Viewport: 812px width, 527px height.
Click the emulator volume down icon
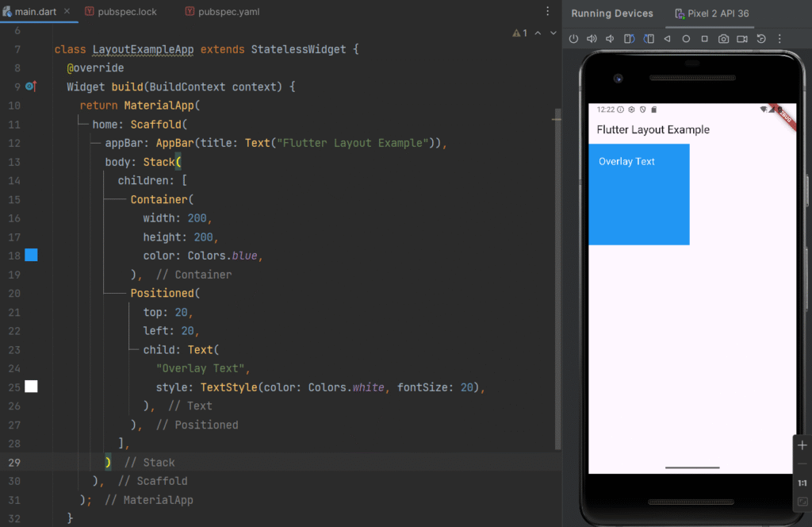610,39
